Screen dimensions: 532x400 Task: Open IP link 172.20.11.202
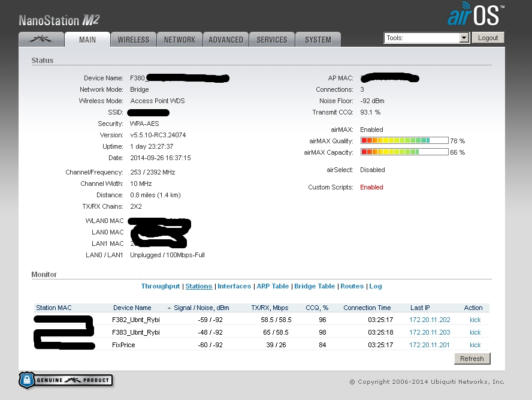pyautogui.click(x=430, y=320)
